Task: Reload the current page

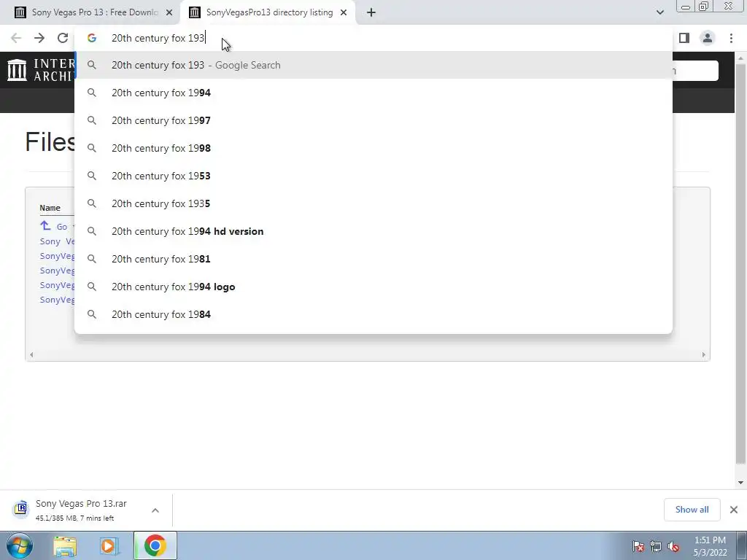Action: [x=63, y=38]
